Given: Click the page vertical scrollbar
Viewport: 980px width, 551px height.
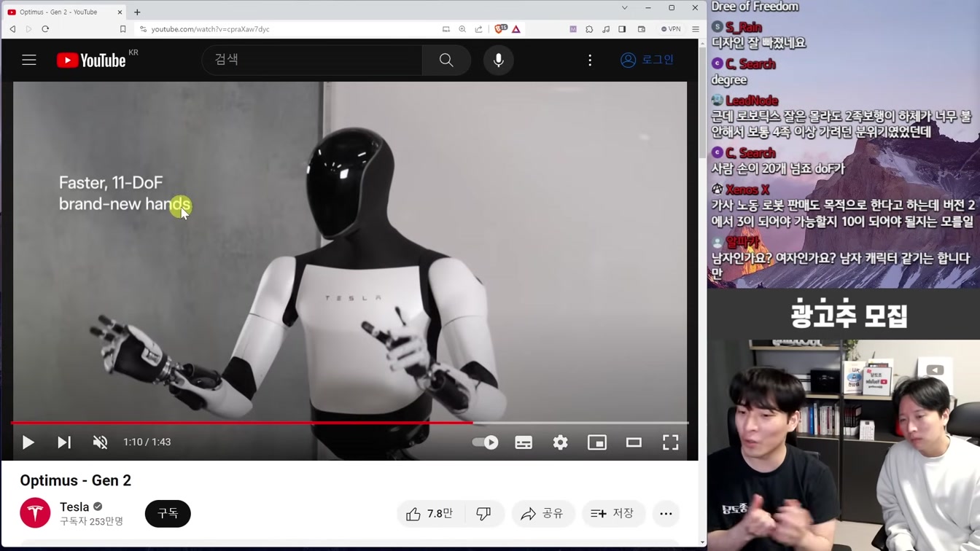Looking at the screenshot, I should (x=702, y=102).
